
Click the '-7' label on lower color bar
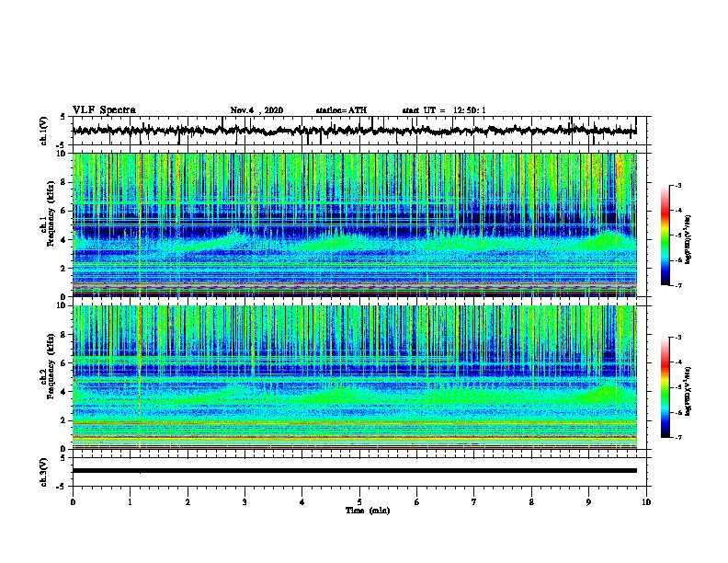(677, 438)
